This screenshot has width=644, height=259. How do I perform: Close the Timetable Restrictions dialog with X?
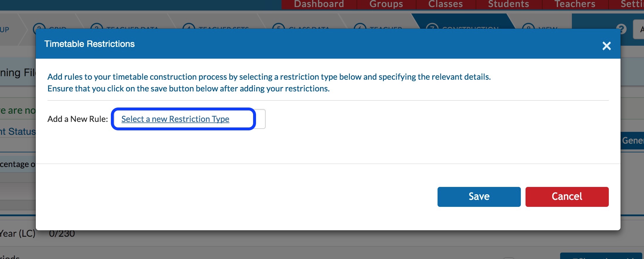click(x=606, y=46)
